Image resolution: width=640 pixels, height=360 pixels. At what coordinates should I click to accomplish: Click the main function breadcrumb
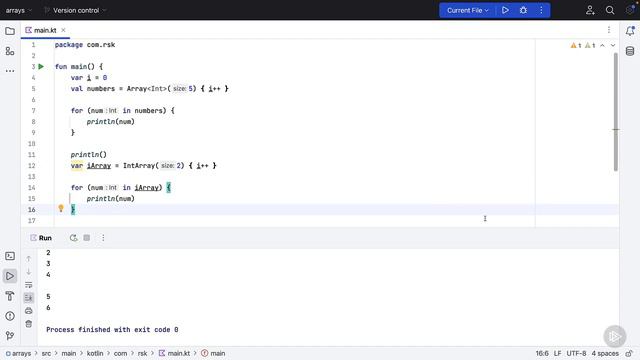213,353
